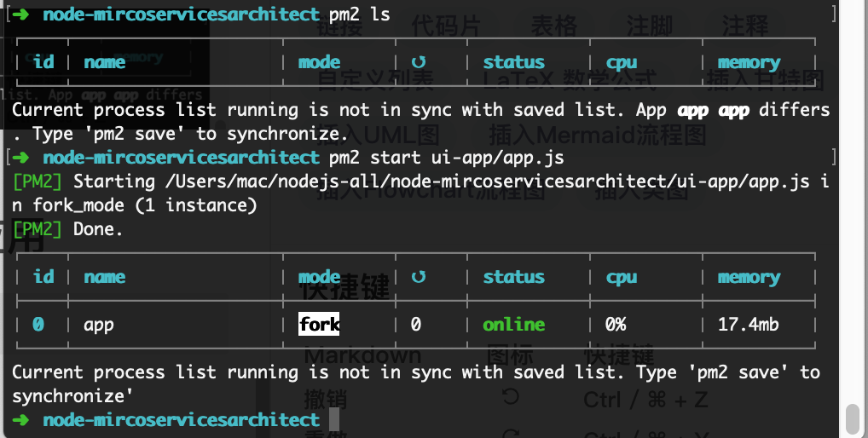Open 插入UML图 in the background editor
868x438 pixels.
(378, 135)
